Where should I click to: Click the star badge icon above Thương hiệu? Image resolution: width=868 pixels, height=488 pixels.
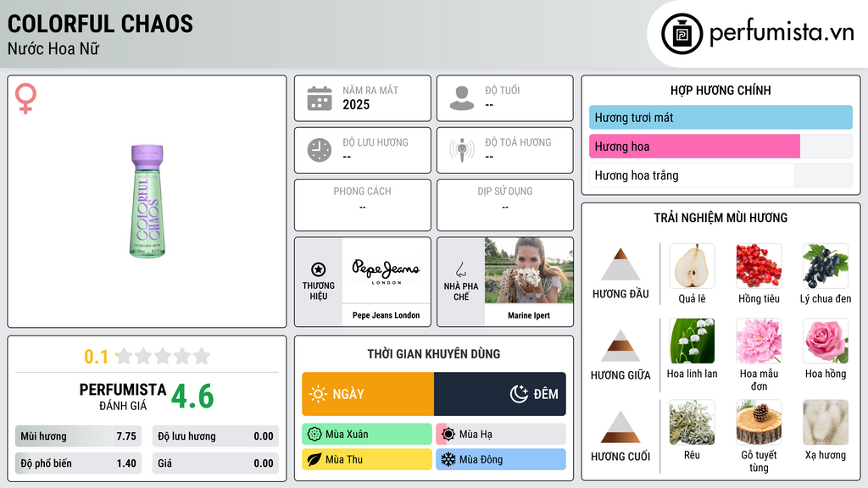coord(319,269)
